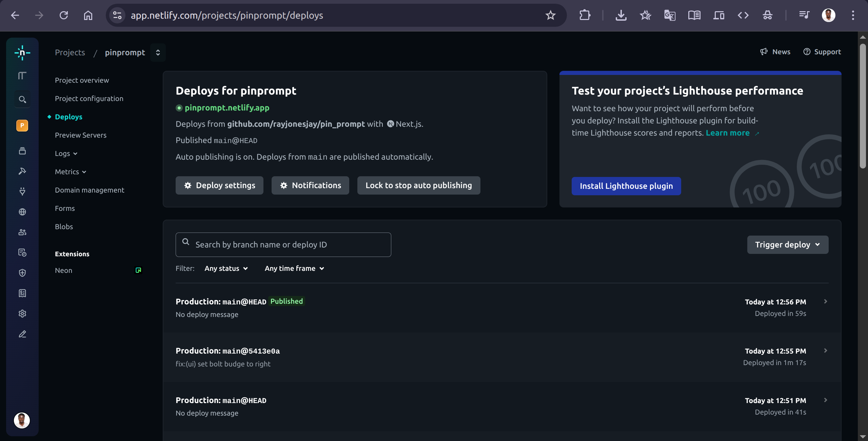868x441 pixels.
Task: Open the Trigger deploy dropdown
Action: [x=787, y=245]
